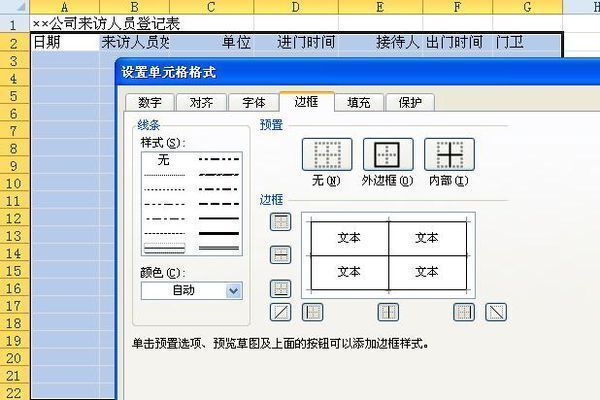Toggle the top border button

tap(281, 222)
